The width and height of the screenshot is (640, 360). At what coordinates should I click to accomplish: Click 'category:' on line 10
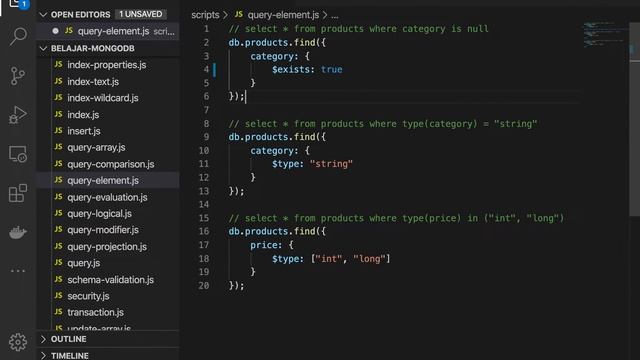click(274, 150)
